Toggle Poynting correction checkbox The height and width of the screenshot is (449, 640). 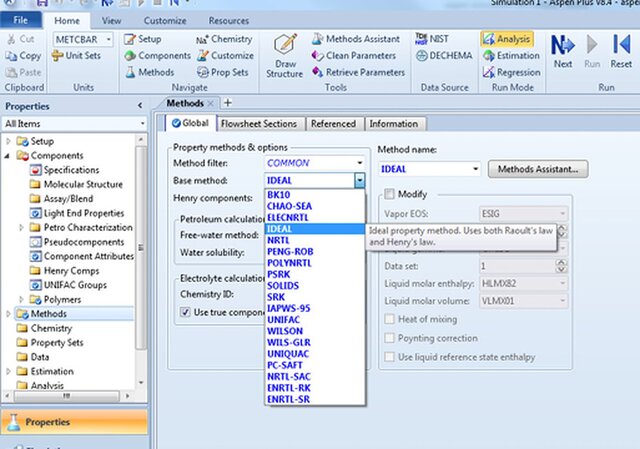click(x=389, y=338)
